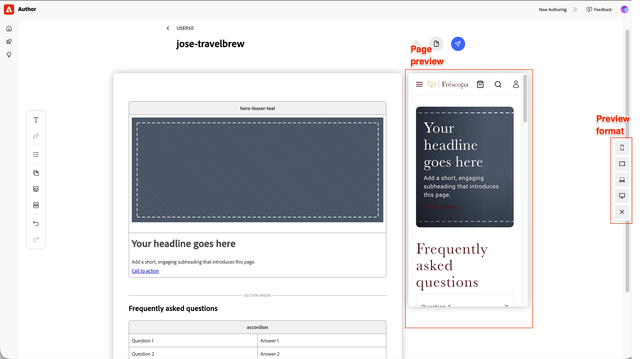
Task: Click the Feedback chat icon
Action: [x=589, y=10]
